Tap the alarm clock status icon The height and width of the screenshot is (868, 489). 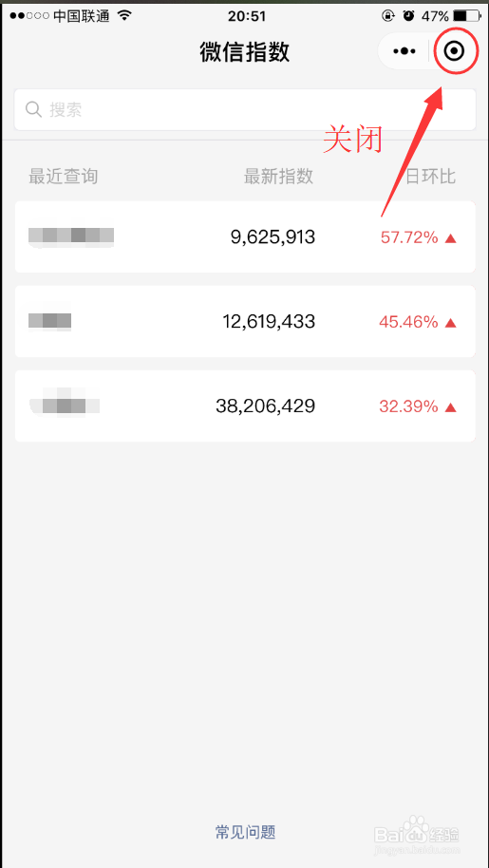(x=409, y=15)
